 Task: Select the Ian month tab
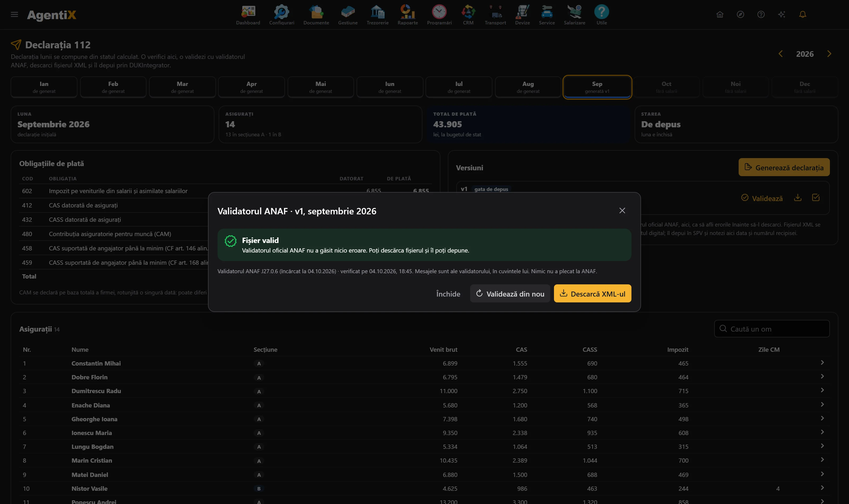click(44, 87)
